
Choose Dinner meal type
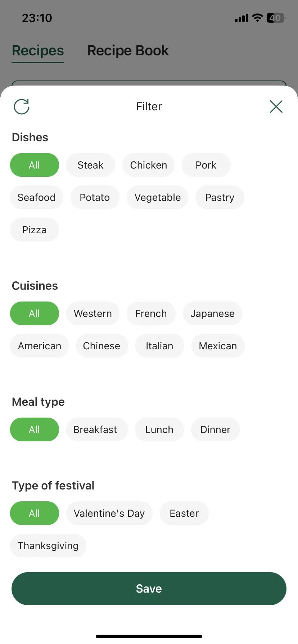215,429
